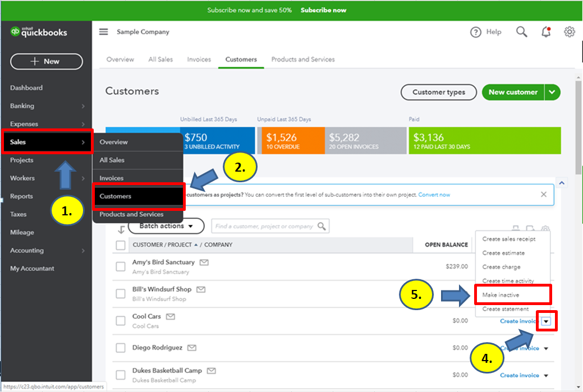Screen dimensions: 583x392
Task: Select the blue $750 Unbilled Activity tile
Action: click(218, 141)
